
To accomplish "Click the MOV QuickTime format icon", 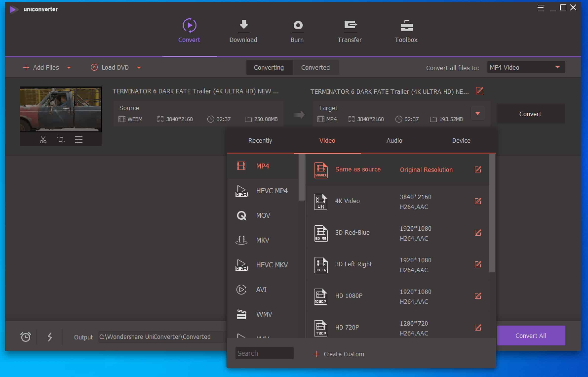I will click(x=241, y=215).
